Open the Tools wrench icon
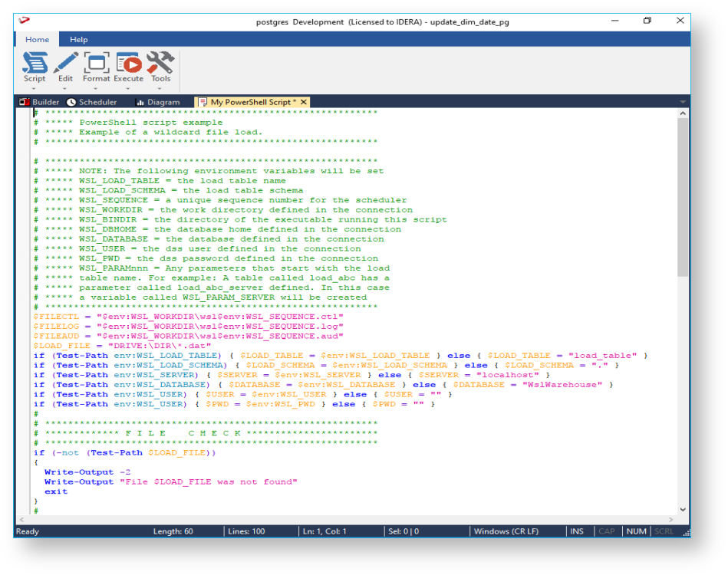Screen dimensions: 728x575 pyautogui.click(x=160, y=63)
